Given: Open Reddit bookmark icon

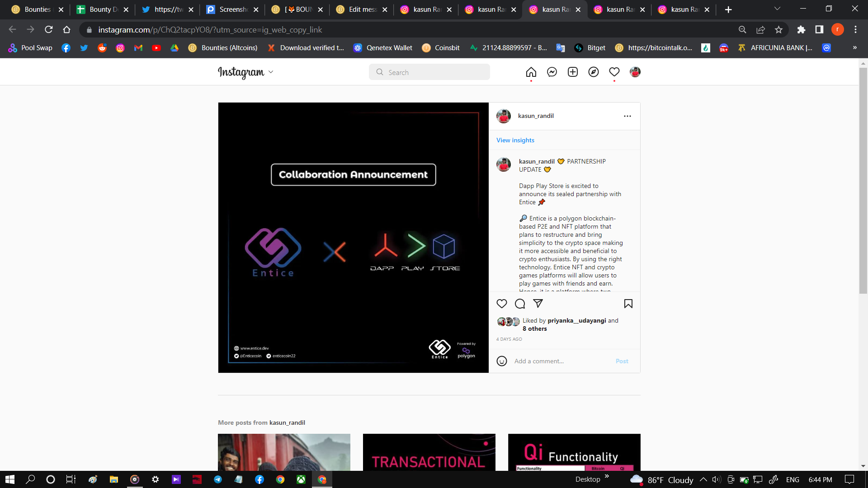Looking at the screenshot, I should [102, 48].
